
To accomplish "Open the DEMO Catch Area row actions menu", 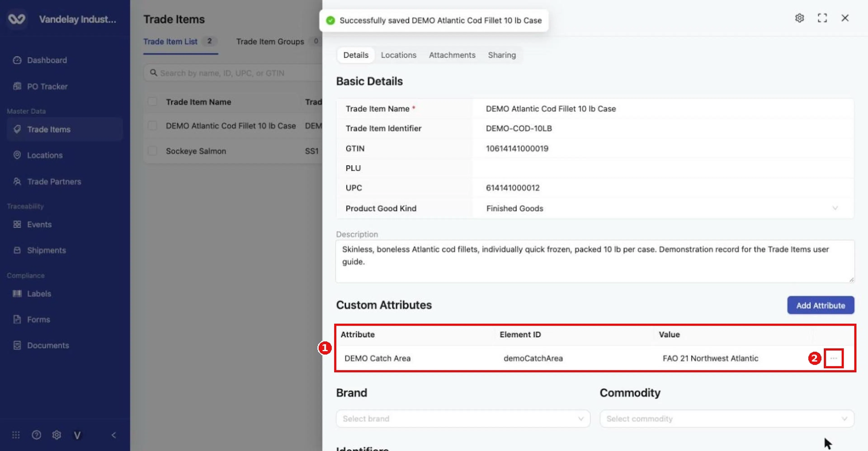I will click(x=834, y=358).
